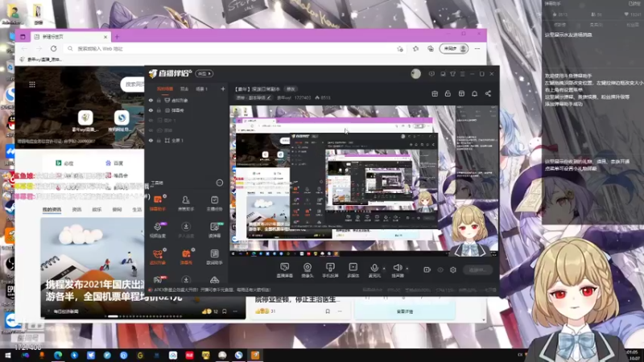Add a multimedia source from bottom toolbar

click(353, 270)
